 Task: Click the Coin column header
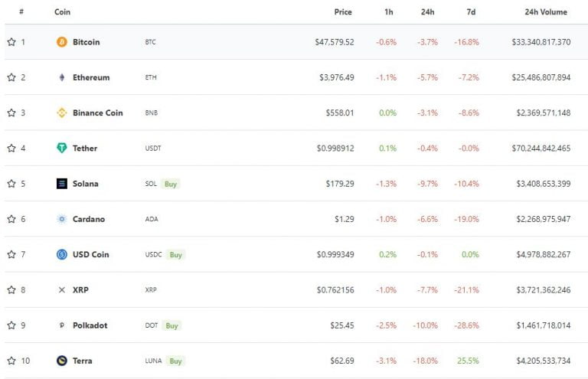point(63,12)
